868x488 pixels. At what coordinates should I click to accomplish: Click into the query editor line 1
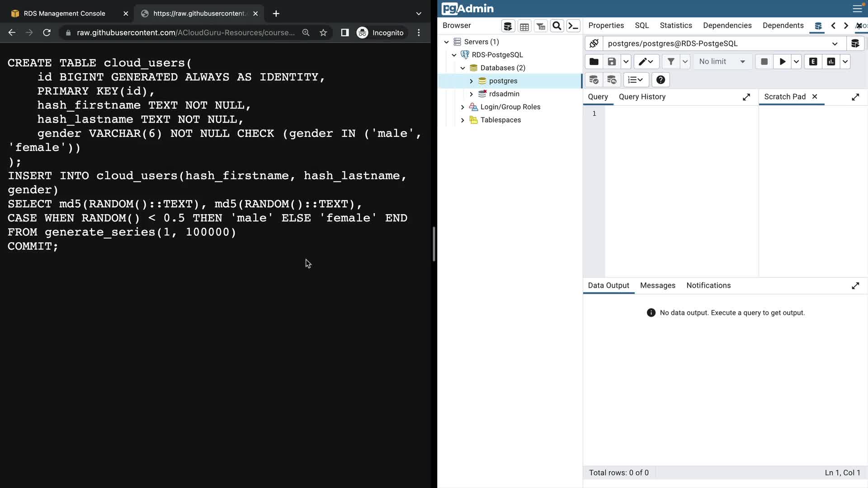(x=678, y=113)
